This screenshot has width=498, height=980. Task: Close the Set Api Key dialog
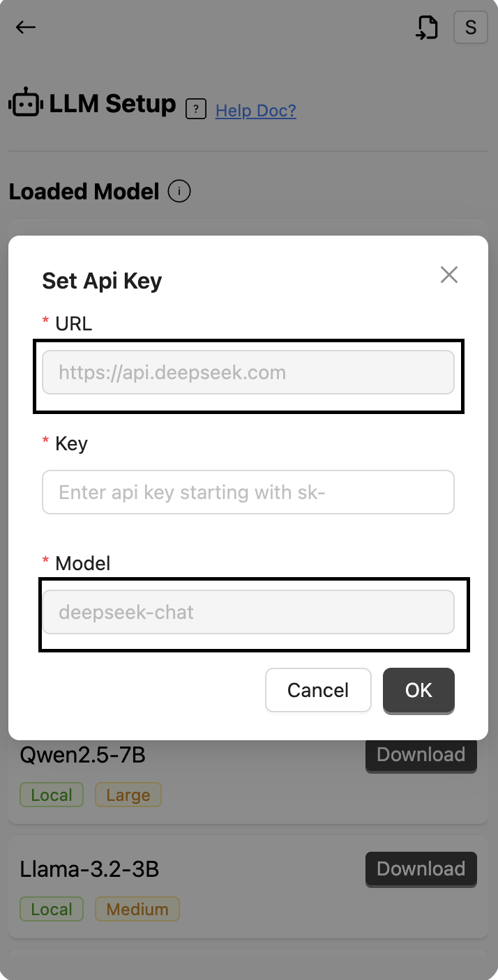(x=449, y=275)
